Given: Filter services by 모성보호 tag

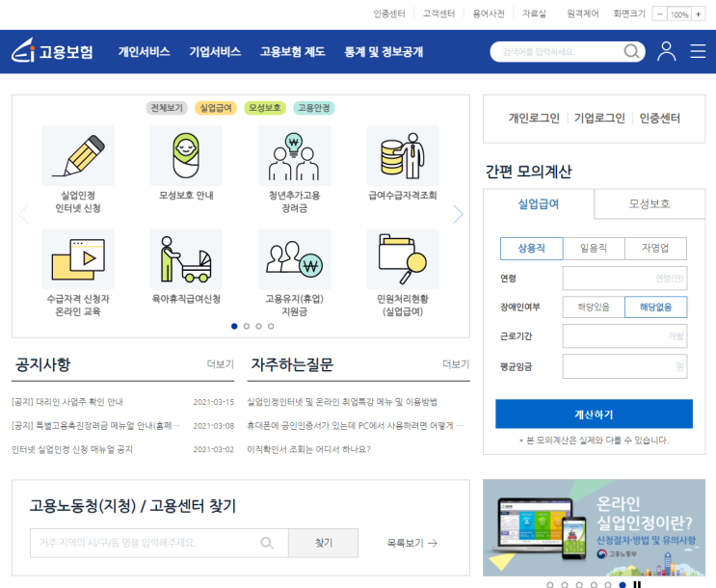Looking at the screenshot, I should coord(265,108).
